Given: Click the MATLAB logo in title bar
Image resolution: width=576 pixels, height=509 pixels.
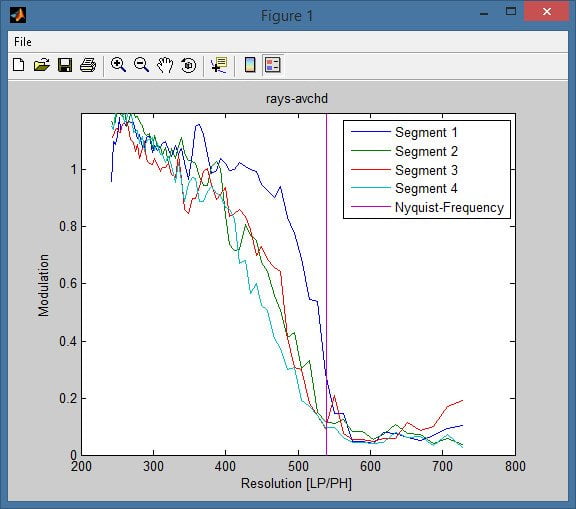Looking at the screenshot, I should coord(18,15).
